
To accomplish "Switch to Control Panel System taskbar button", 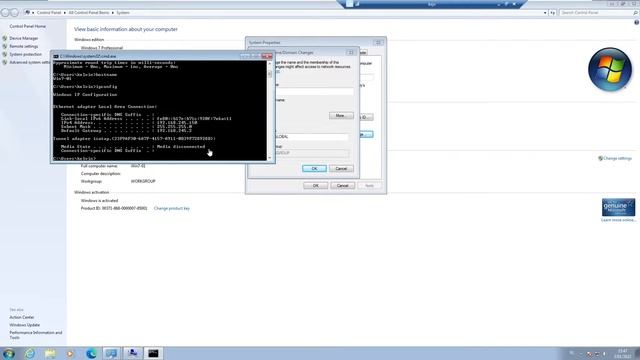I will 111,353.
